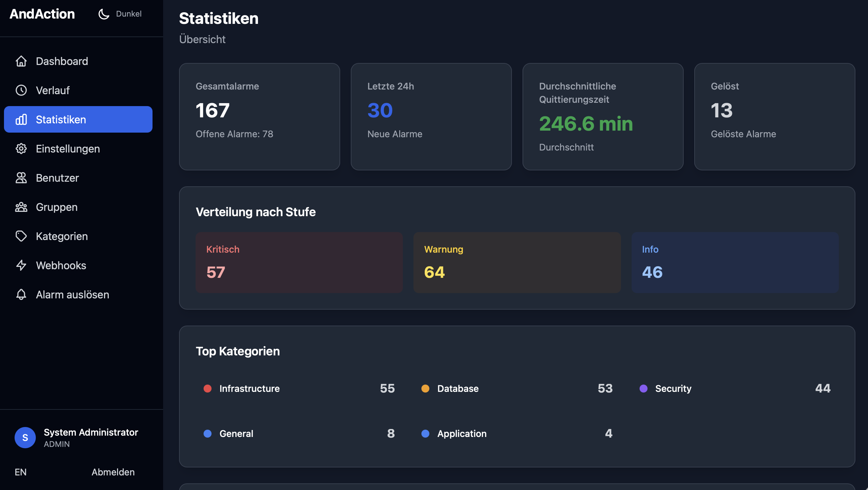Open the Einstellungen gear icon
Viewport: 868px width, 490px height.
click(21, 149)
